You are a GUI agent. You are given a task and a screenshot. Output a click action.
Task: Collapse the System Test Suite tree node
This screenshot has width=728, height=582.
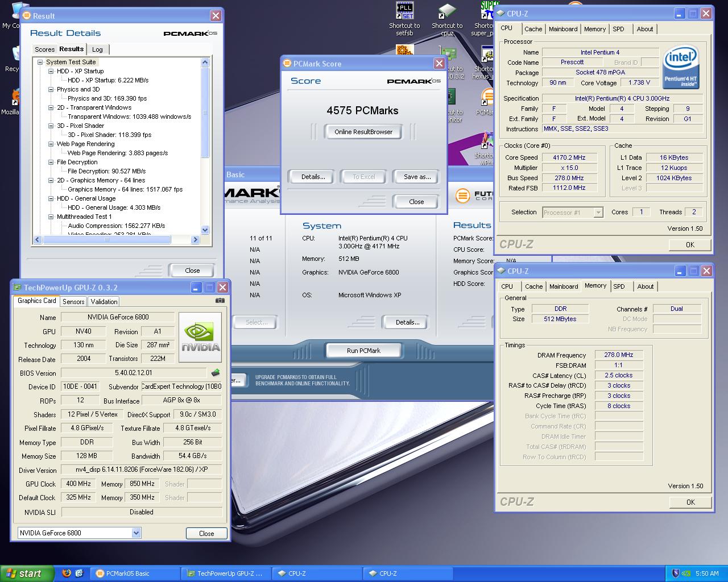(x=40, y=62)
